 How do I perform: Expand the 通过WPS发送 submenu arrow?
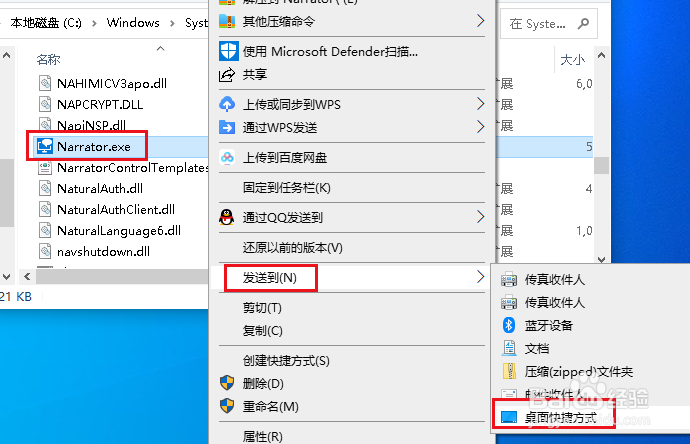pyautogui.click(x=481, y=127)
